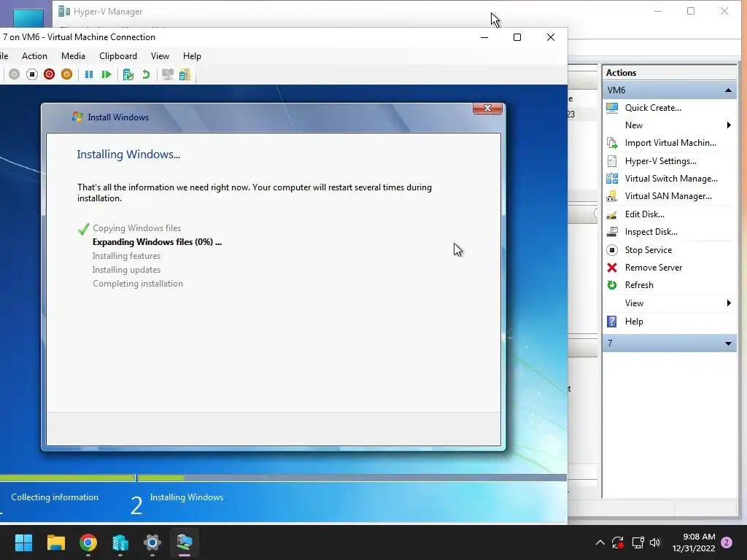
Task: Collapse the VM6 actions section
Action: [x=728, y=90]
